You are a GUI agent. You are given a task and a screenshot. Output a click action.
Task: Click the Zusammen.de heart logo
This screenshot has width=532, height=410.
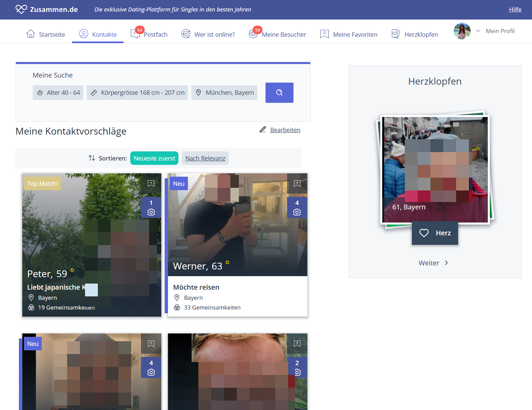pos(21,9)
